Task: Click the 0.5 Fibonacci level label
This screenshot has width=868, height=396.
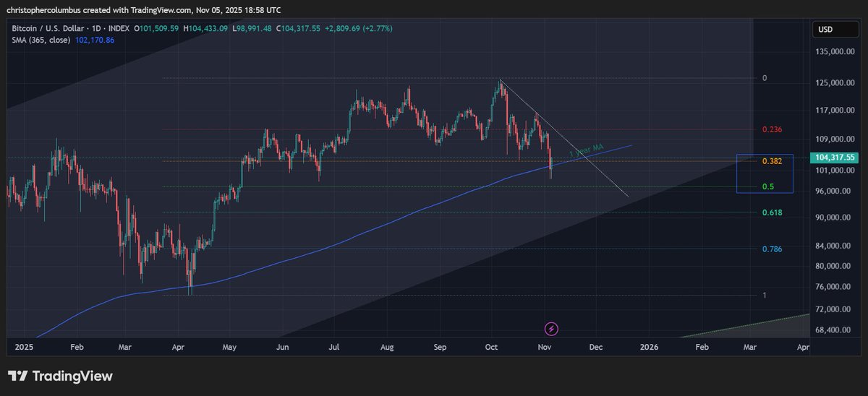Action: (x=768, y=186)
